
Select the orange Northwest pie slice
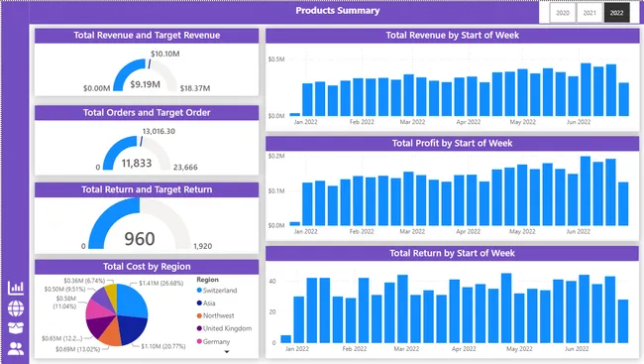click(x=111, y=335)
